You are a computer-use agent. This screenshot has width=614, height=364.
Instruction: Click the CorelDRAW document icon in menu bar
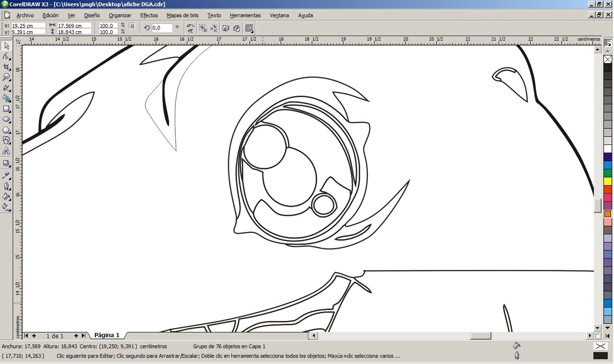(7, 15)
